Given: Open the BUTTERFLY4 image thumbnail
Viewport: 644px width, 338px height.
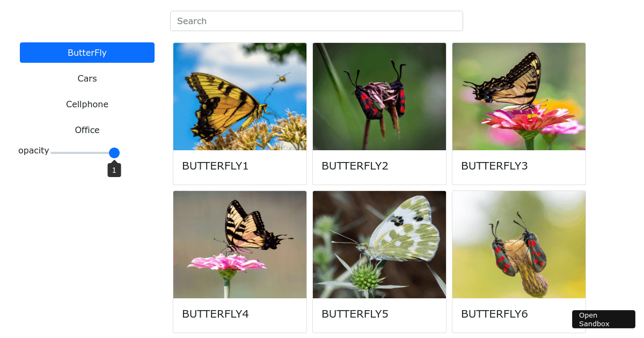Looking at the screenshot, I should click(x=240, y=245).
